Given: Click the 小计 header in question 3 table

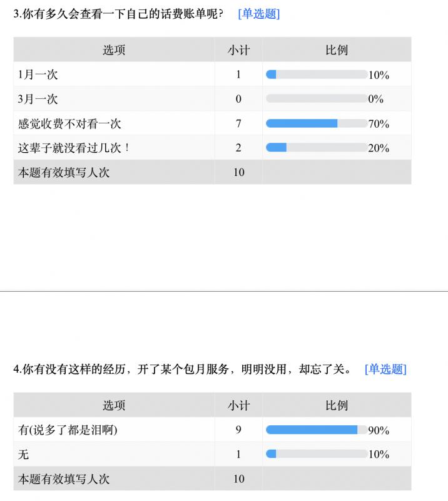Looking at the screenshot, I should pos(238,50).
